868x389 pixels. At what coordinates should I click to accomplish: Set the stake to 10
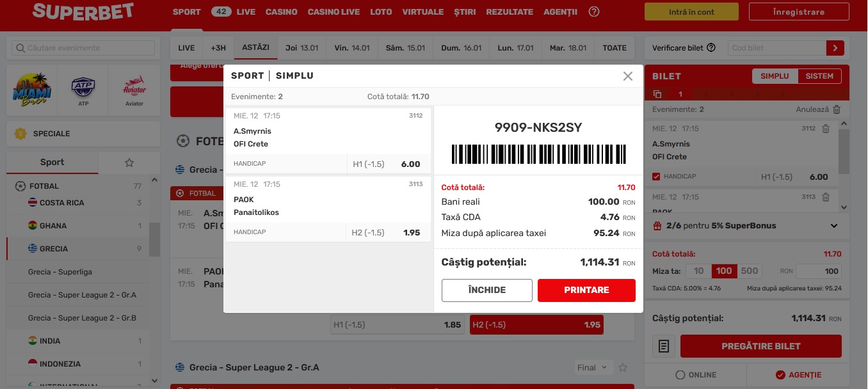[x=698, y=271]
